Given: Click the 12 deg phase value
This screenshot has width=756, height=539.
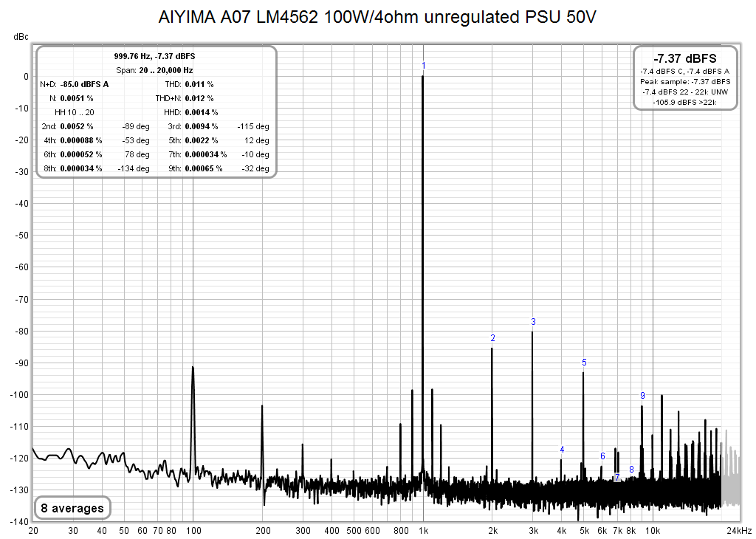Looking at the screenshot, I should pyautogui.click(x=256, y=140).
